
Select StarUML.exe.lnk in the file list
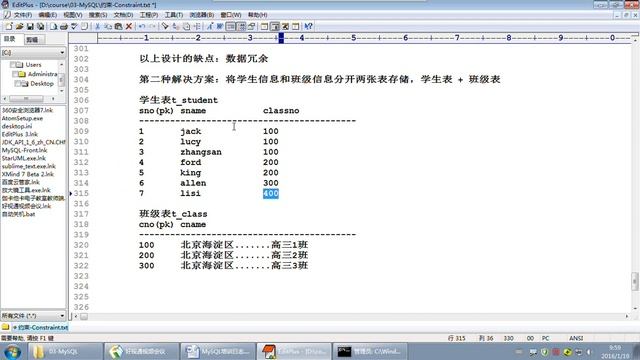pyautogui.click(x=24, y=158)
